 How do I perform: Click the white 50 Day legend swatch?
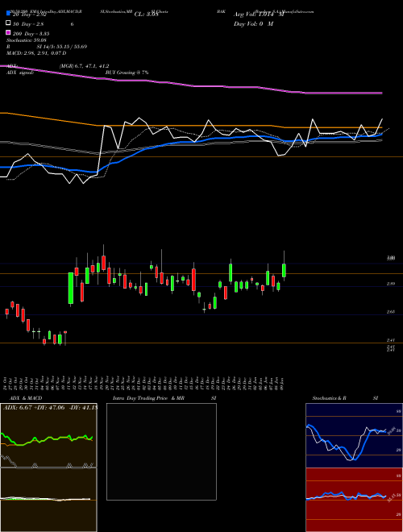(x=8, y=23)
